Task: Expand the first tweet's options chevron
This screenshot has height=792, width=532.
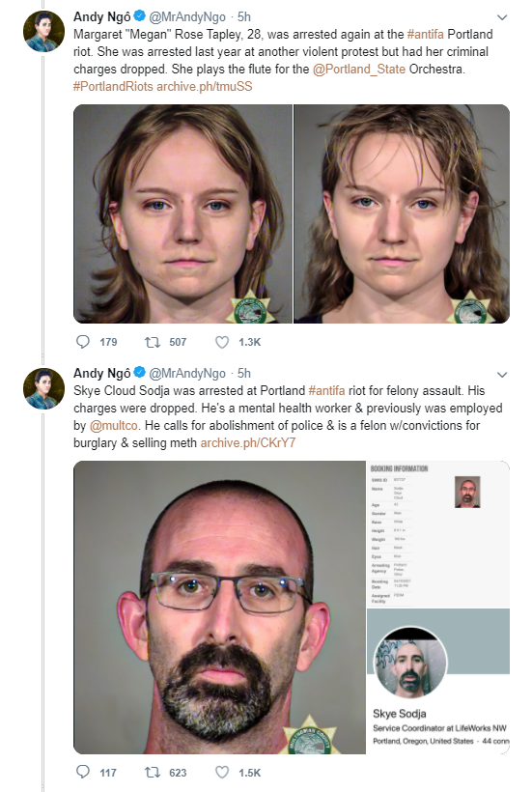Action: click(x=502, y=17)
